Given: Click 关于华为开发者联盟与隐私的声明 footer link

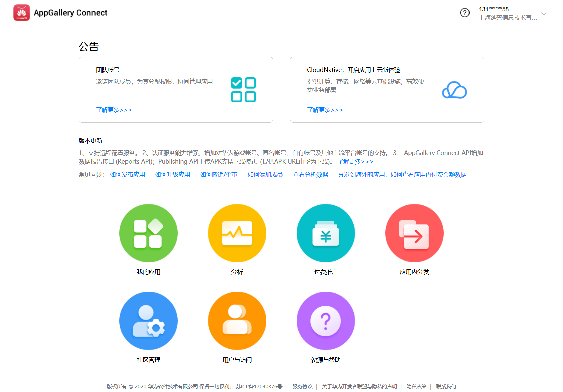Looking at the screenshot, I should tap(359, 386).
